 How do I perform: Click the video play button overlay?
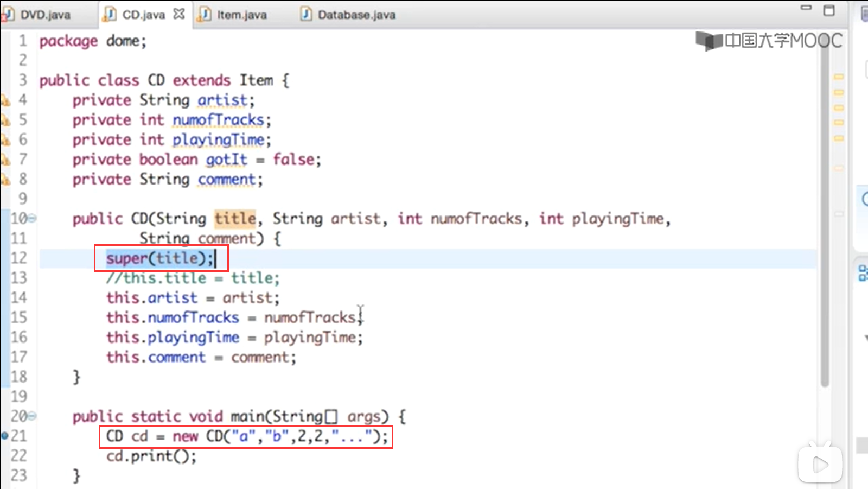820,464
